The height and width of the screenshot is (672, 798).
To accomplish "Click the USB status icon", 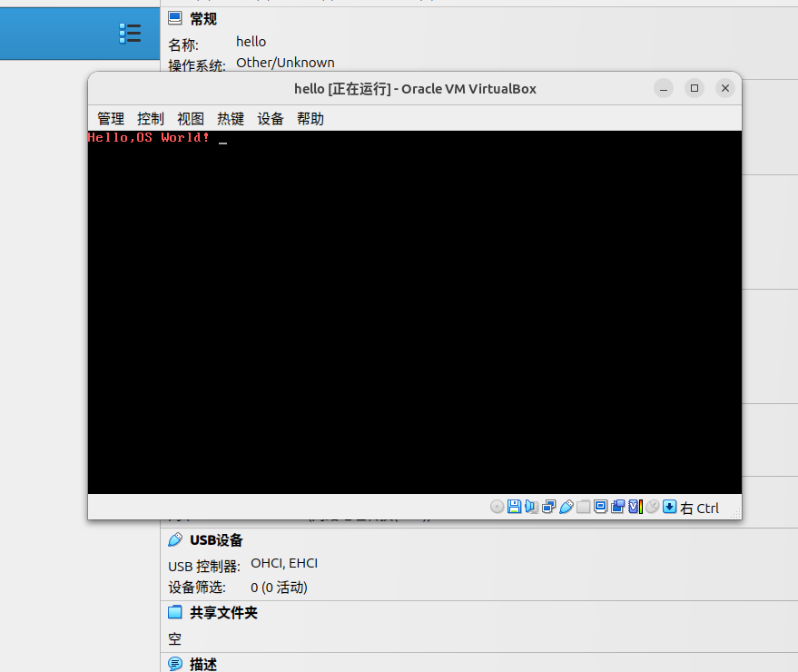I will tap(566, 507).
